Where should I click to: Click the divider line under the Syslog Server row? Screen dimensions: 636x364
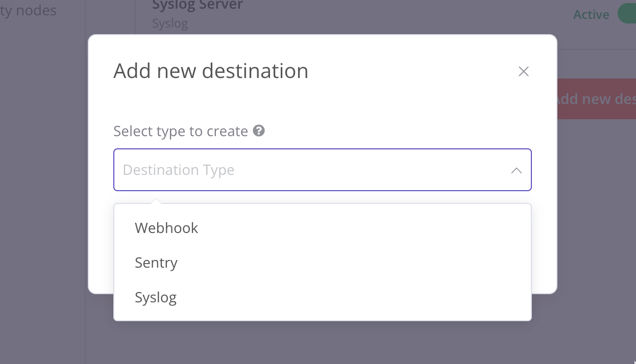click(x=596, y=49)
